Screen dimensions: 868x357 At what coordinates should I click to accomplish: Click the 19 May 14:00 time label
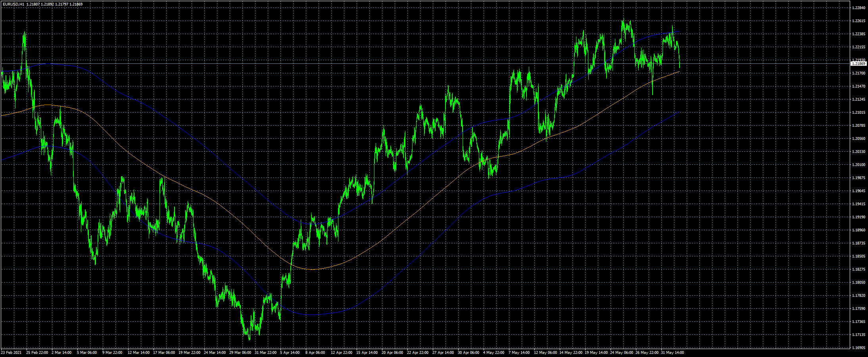tap(596, 352)
